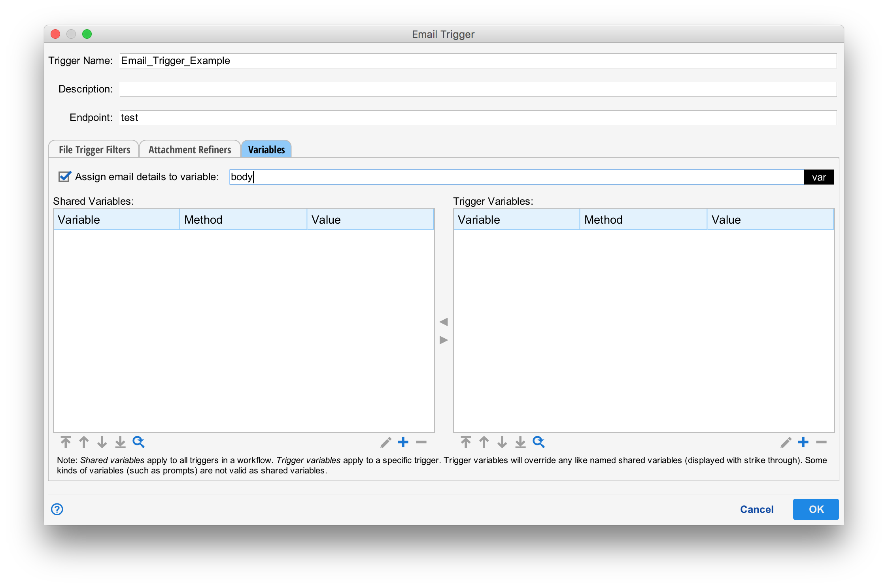Remove selected trigger variable with minus

821,442
